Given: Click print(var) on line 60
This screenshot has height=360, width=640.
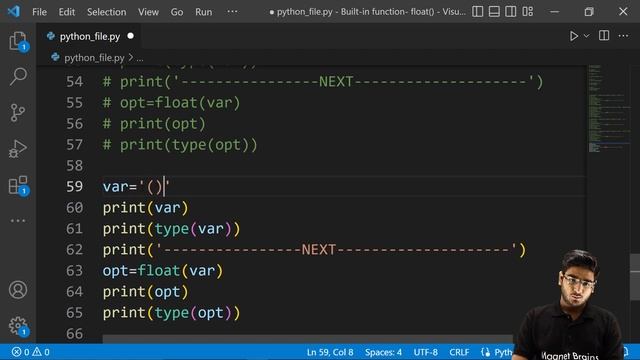Looking at the screenshot, I should 145,208.
